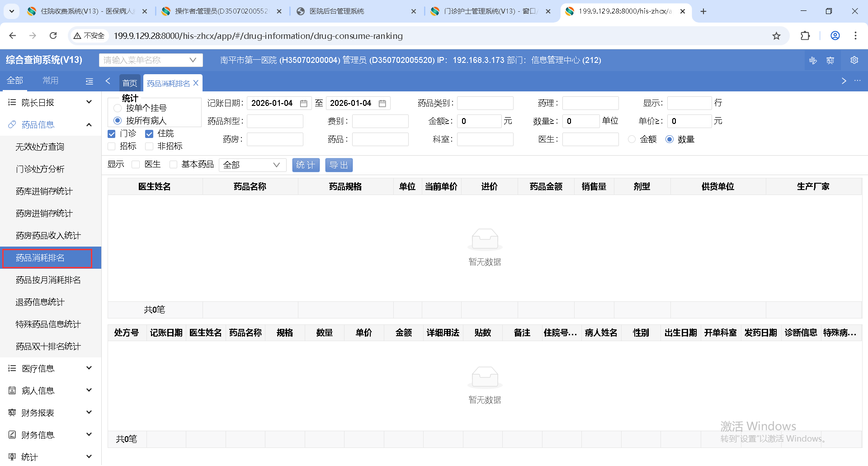
Task: Open the 退药信息统计 menu item
Action: (51, 302)
